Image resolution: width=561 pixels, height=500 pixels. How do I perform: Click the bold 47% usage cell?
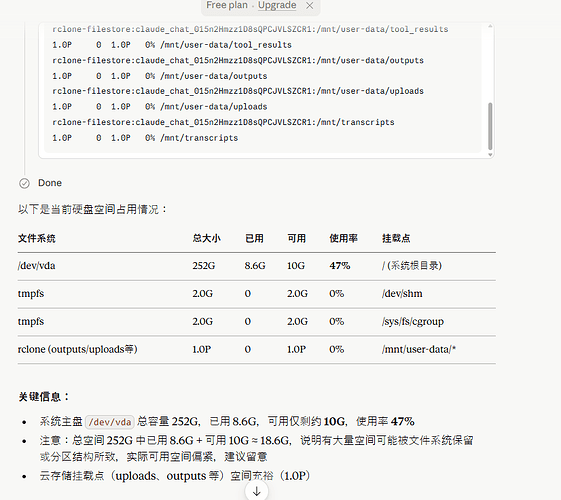tap(340, 266)
